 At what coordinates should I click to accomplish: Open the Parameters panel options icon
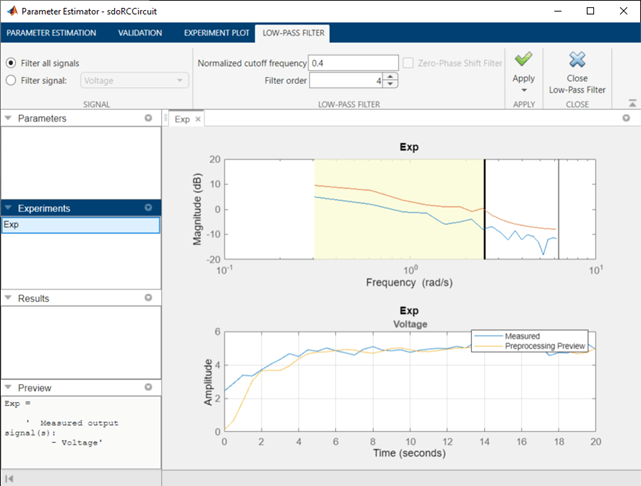(x=149, y=118)
